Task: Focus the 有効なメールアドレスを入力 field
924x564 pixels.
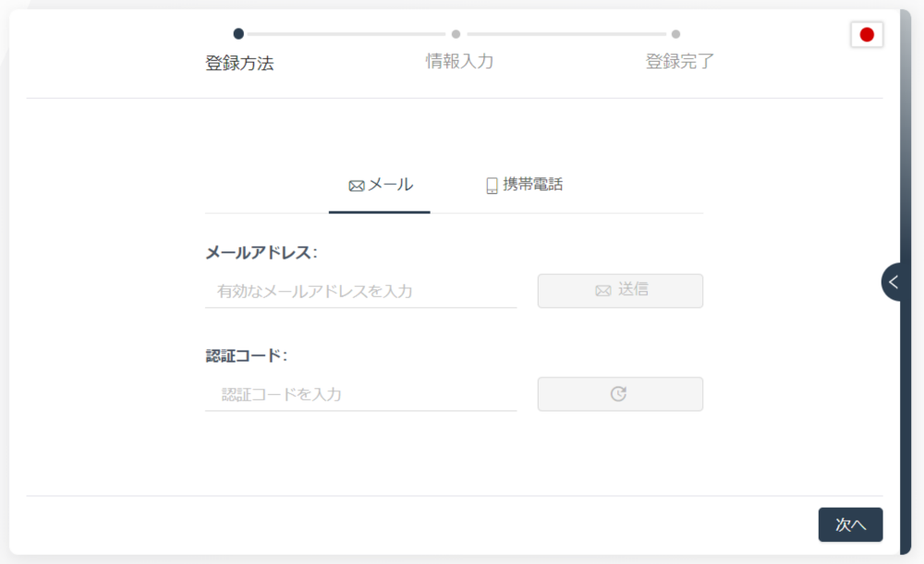Action: pos(360,291)
